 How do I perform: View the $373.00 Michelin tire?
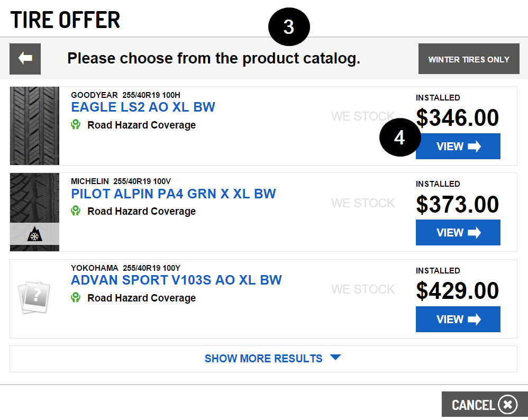coord(458,233)
